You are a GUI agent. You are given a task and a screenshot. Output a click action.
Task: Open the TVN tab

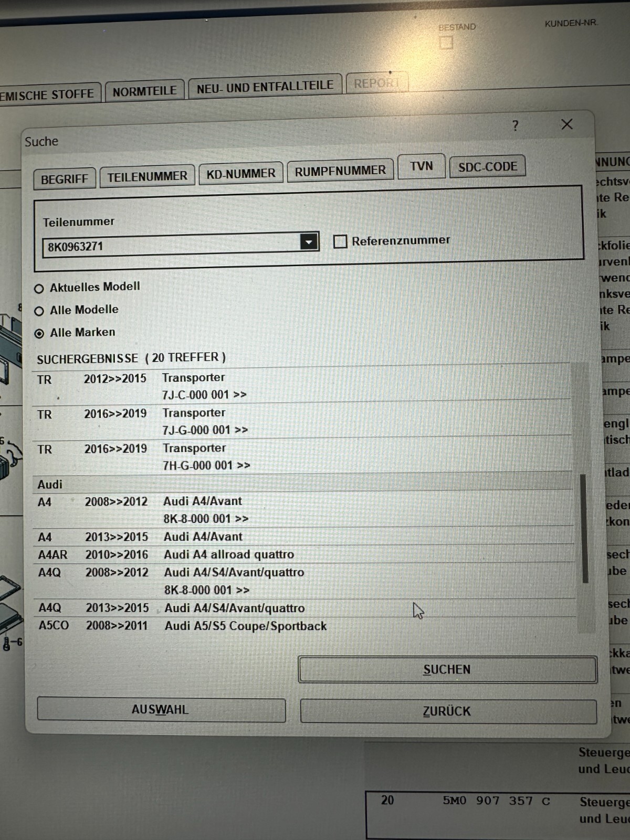pos(421,166)
